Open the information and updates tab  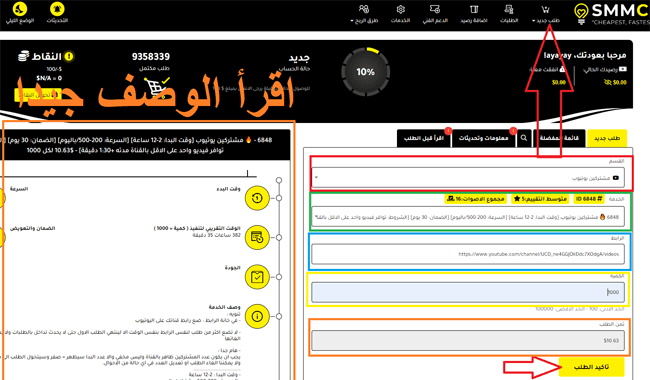(x=483, y=138)
